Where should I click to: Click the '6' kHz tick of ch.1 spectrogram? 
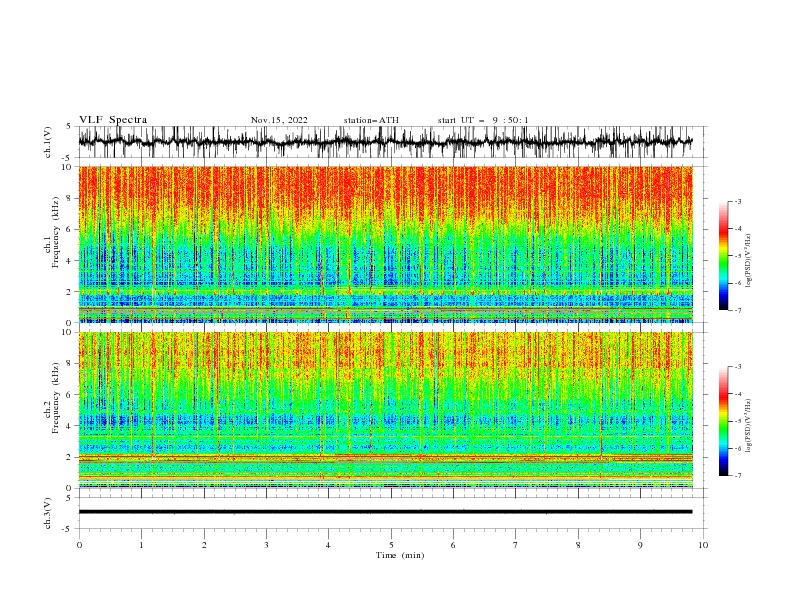(70, 230)
